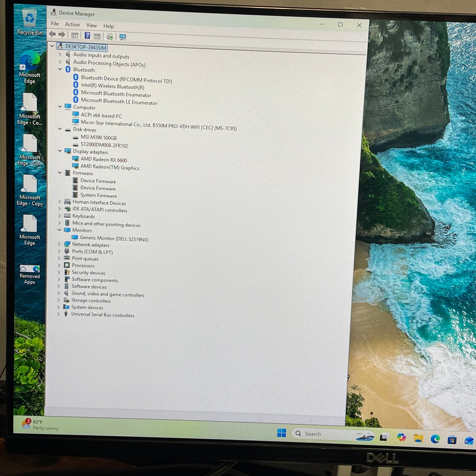Open File Explorer from the taskbar
Image resolution: width=476 pixels, height=476 pixels.
[418, 438]
